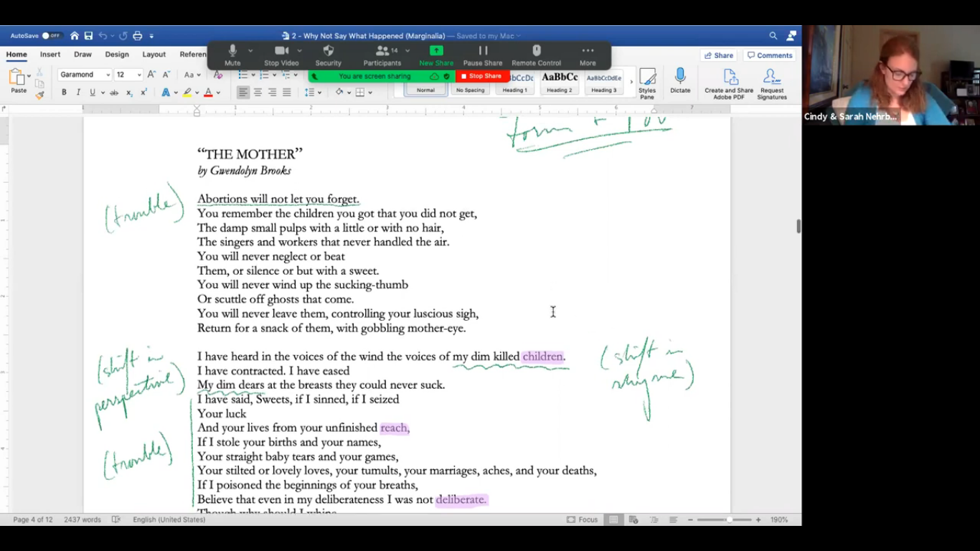The image size is (980, 551).
Task: Switch to the Insert ribbon tab
Action: (x=50, y=55)
